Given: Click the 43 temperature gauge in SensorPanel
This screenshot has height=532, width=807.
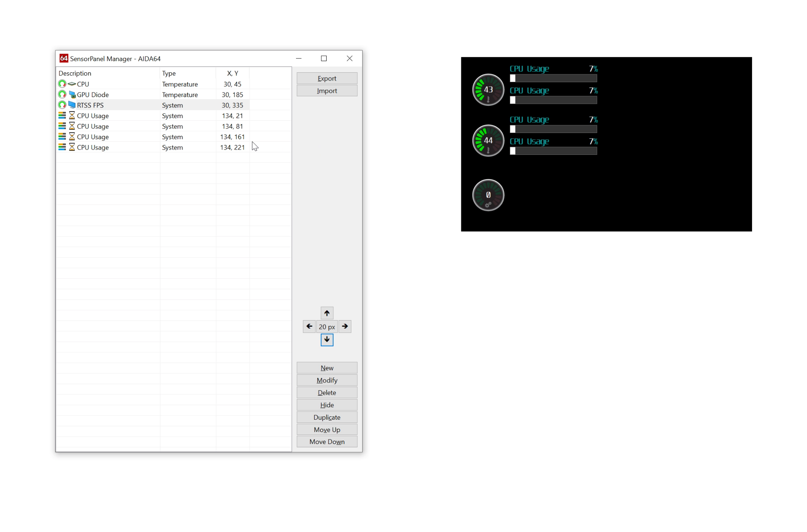Looking at the screenshot, I should tap(488, 90).
